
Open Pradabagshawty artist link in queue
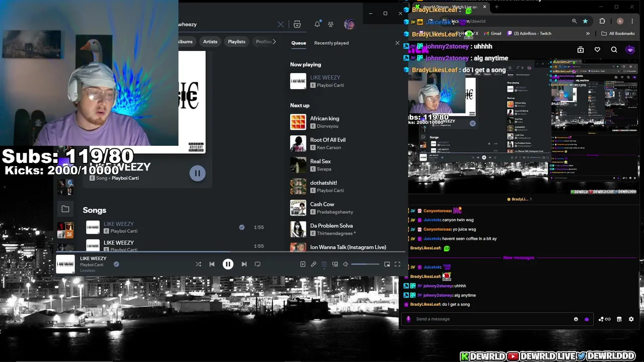pyautogui.click(x=335, y=212)
